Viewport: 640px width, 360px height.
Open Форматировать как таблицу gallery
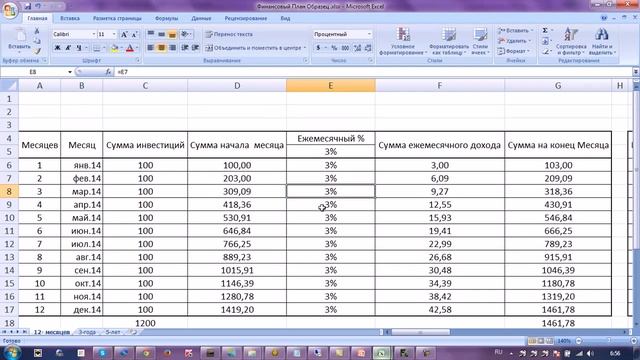pos(449,41)
